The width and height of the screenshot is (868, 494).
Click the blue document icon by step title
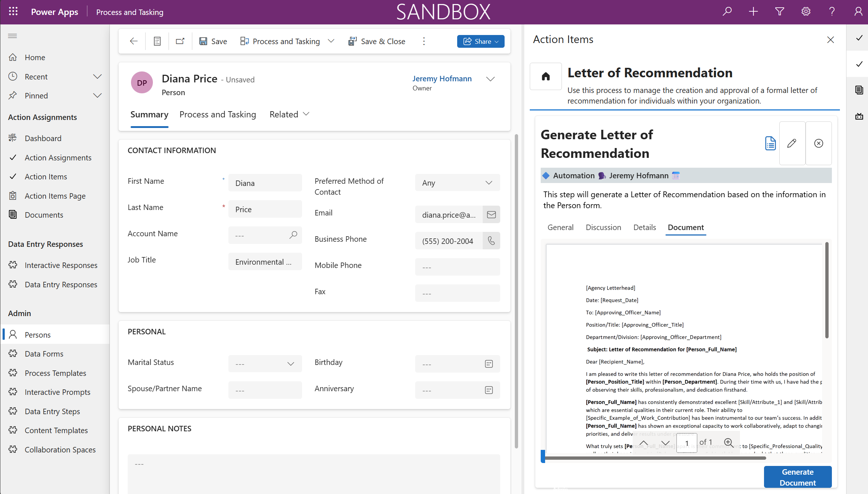tap(770, 143)
